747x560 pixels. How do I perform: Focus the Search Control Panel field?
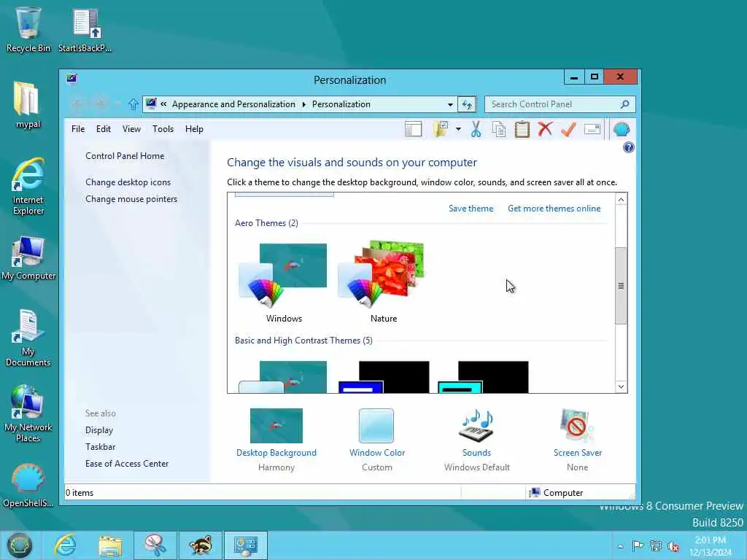(x=560, y=104)
